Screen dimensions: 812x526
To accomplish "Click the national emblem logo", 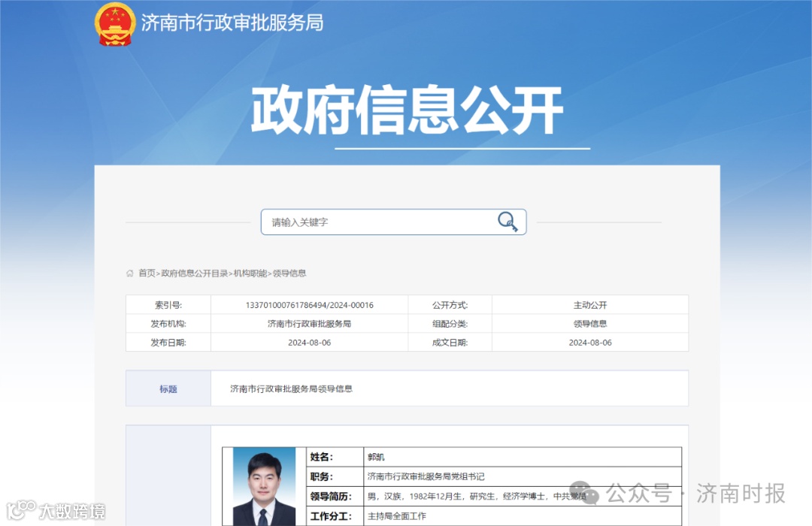I will 115,23.
